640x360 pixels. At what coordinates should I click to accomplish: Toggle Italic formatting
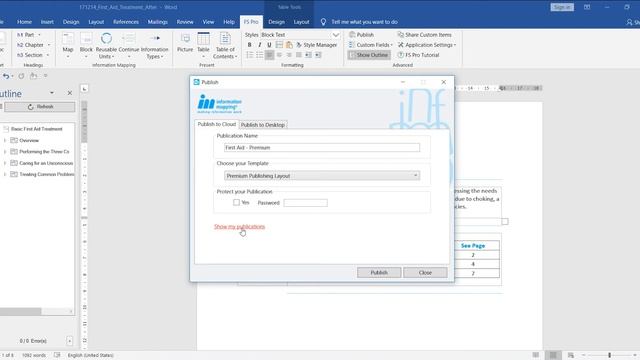click(259, 45)
